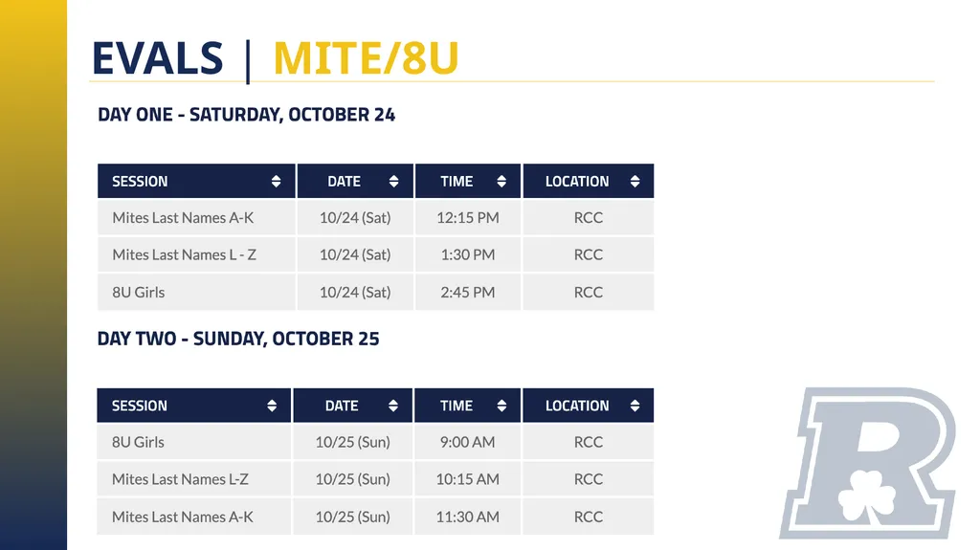Image resolution: width=980 pixels, height=550 pixels.
Task: Click the 11:30 AM time cell
Action: [467, 517]
